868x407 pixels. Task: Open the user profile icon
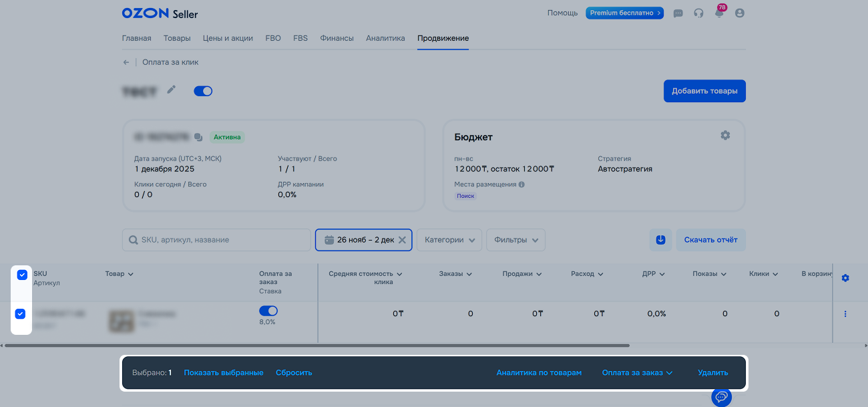tap(739, 13)
